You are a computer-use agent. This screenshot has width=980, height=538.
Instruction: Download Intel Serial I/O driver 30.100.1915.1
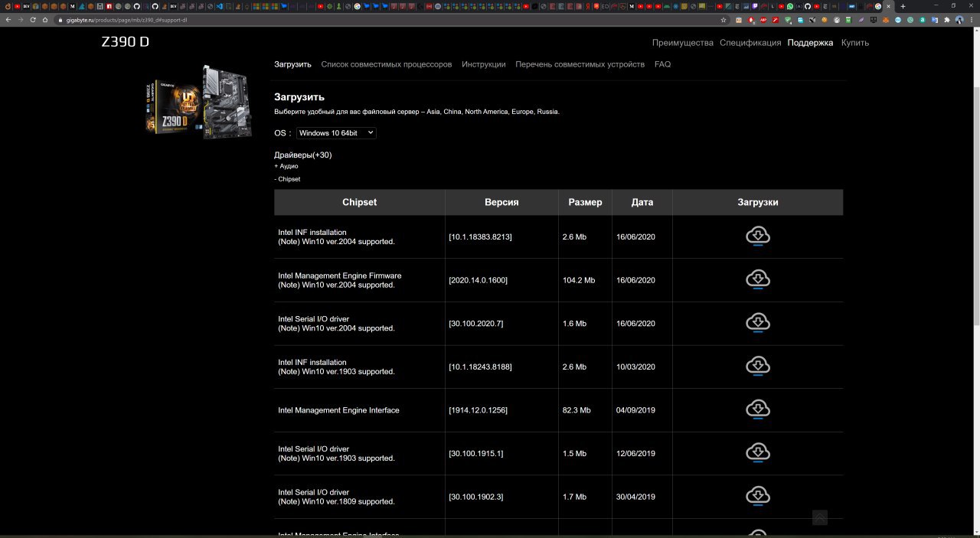pyautogui.click(x=757, y=453)
